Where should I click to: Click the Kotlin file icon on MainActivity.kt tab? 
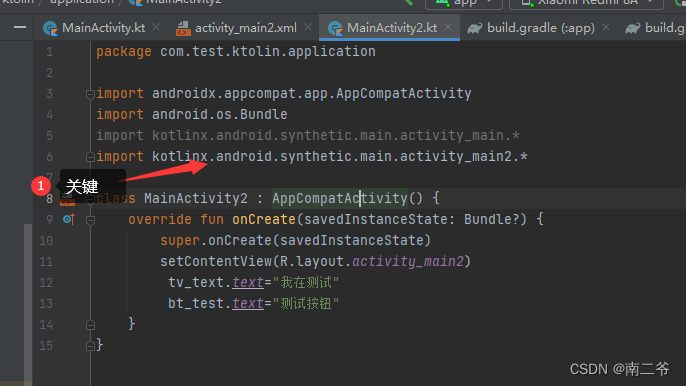50,28
